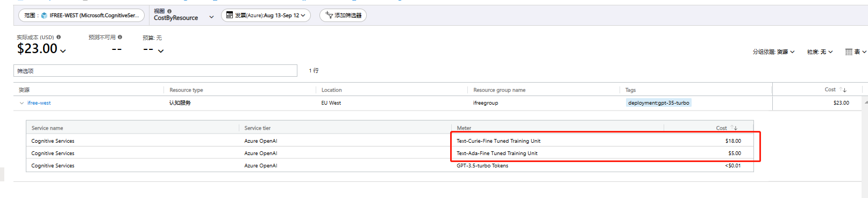The image size is (868, 198).
Task: Click the Tags column header
Action: [630, 90]
